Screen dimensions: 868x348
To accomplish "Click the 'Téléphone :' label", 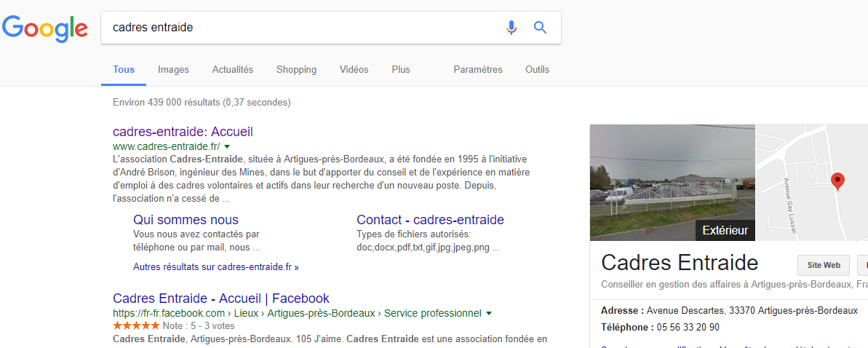I will coord(627,328).
